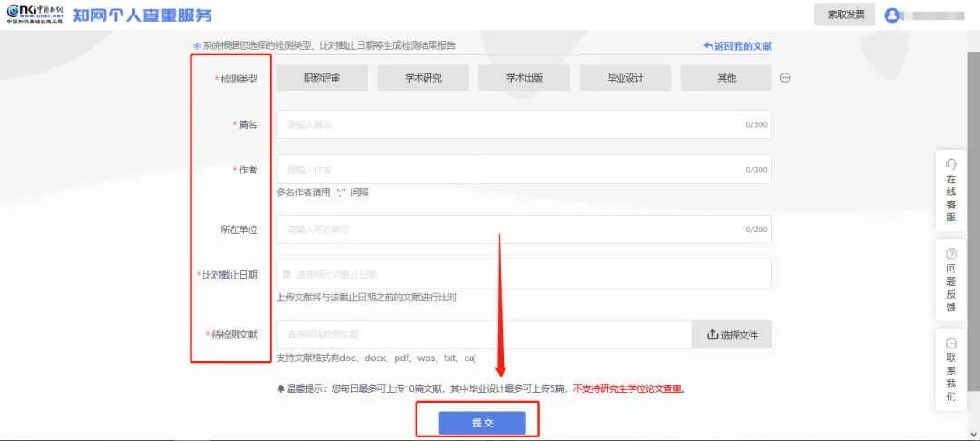This screenshot has height=441, width=980.
Task: Select 毕业设计 detection type
Action: [625, 78]
